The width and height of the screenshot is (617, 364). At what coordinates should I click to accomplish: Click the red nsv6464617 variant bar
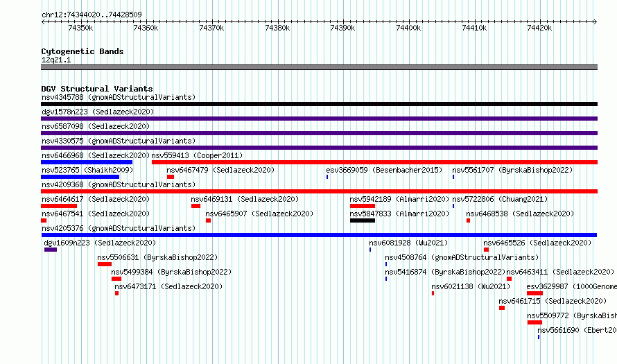point(59,206)
